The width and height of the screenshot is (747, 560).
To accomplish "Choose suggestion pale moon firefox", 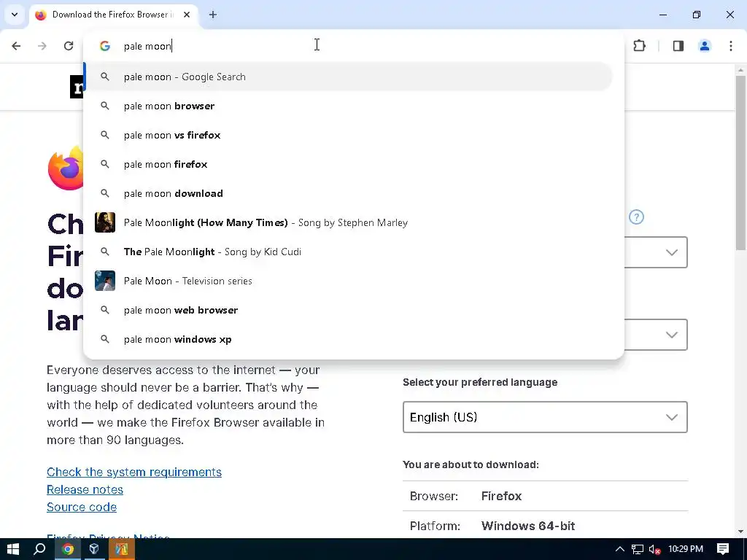I will (x=348, y=164).
